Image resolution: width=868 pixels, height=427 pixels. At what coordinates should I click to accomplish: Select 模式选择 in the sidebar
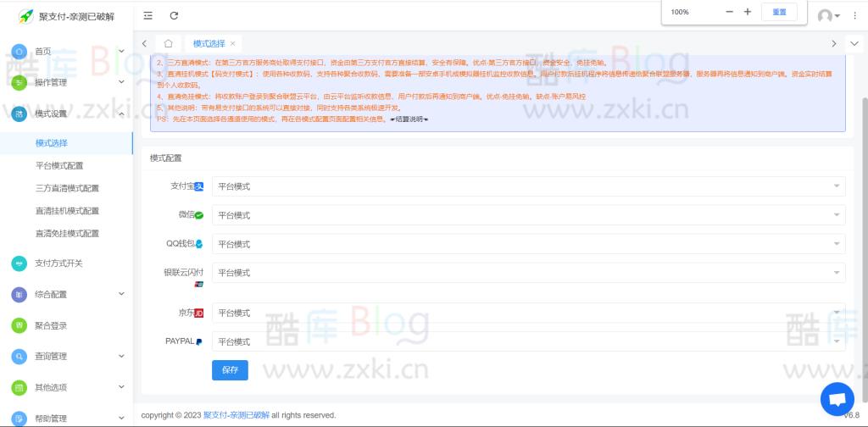coord(66,143)
